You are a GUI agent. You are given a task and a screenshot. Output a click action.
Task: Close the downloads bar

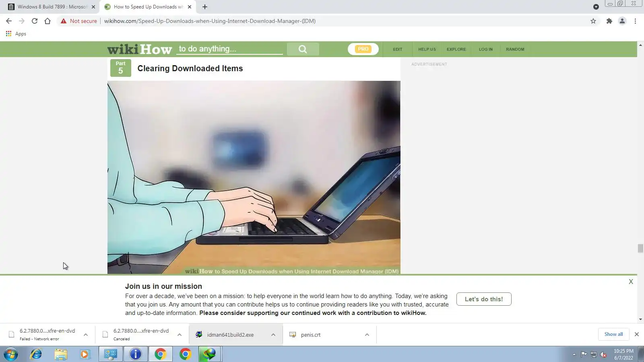tap(637, 334)
